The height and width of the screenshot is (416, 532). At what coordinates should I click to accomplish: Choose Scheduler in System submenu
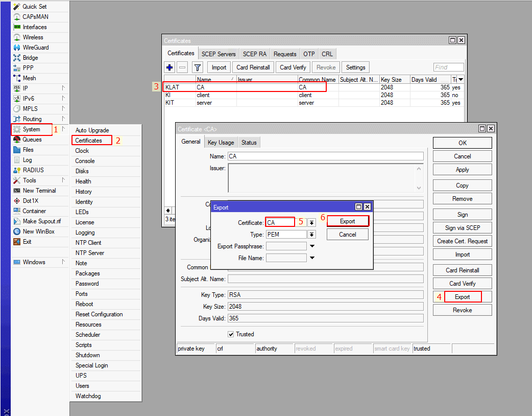click(x=88, y=335)
